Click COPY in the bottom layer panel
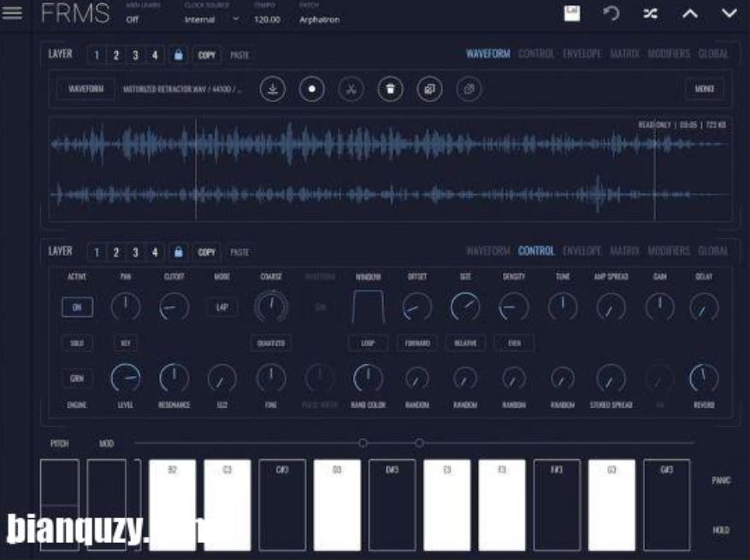 207,252
